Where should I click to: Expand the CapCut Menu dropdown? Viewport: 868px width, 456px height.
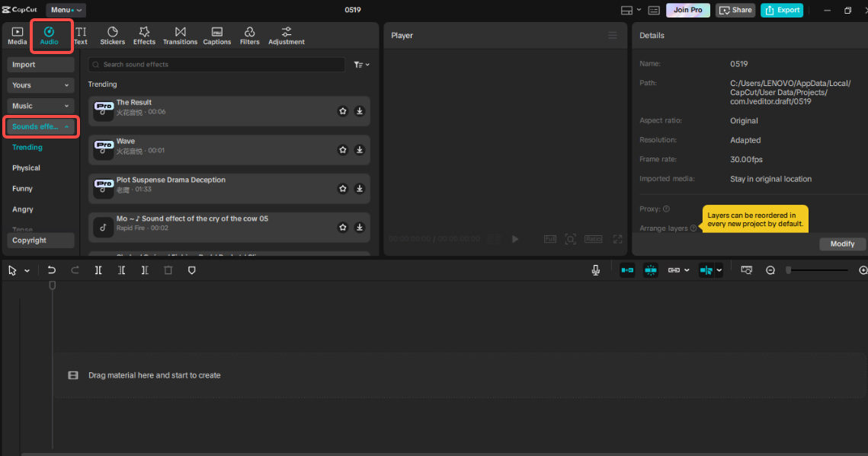point(66,10)
